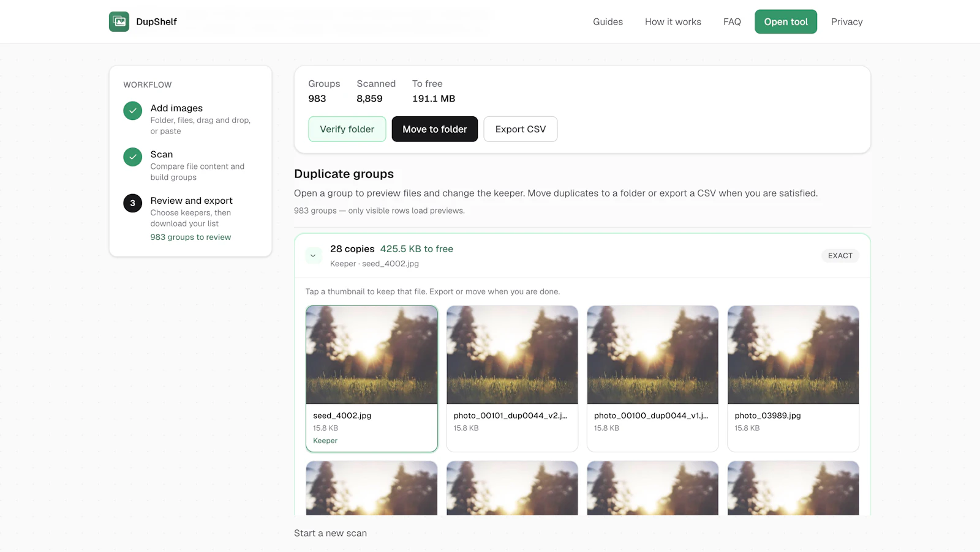Click the Add images step title
Image resolution: width=980 pixels, height=552 pixels.
[176, 108]
